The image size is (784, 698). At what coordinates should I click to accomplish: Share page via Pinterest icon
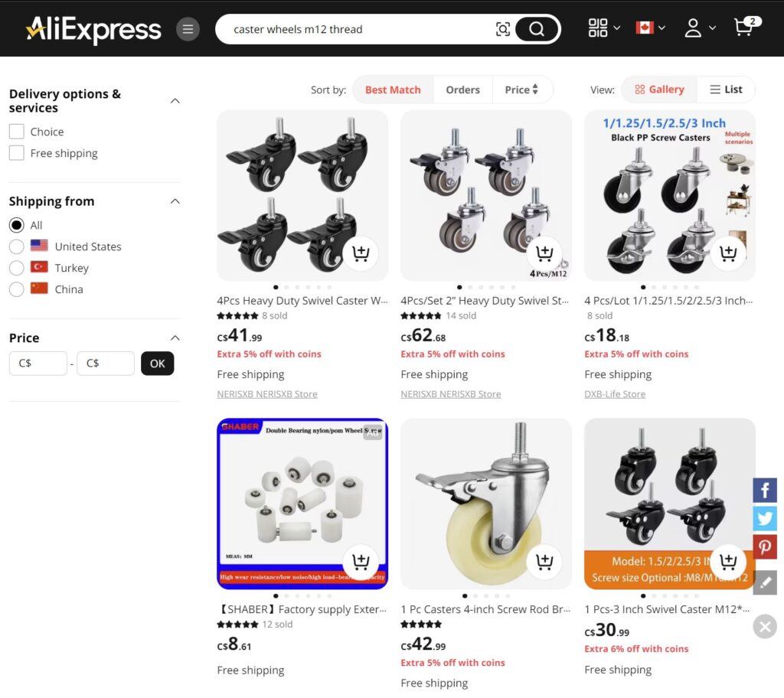coord(765,547)
